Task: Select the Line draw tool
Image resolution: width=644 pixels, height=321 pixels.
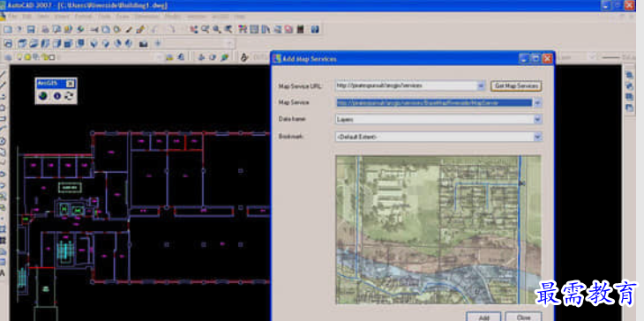Action: [4, 74]
